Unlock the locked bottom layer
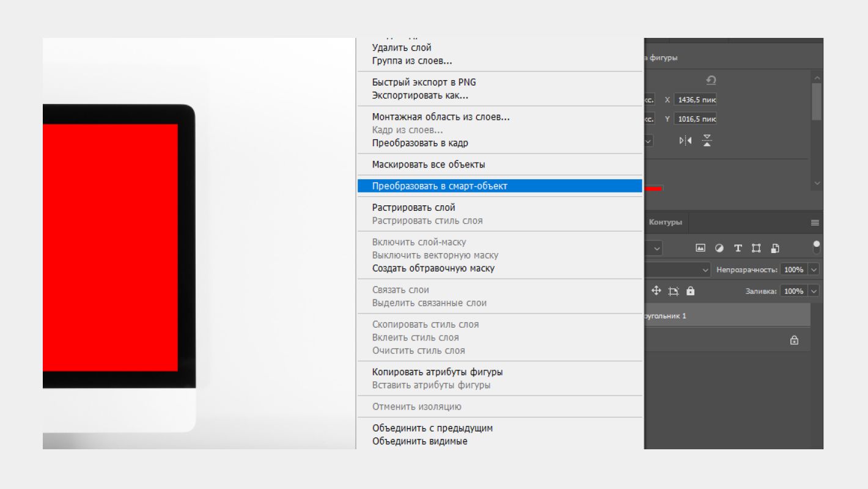This screenshot has height=489, width=868. tap(793, 340)
